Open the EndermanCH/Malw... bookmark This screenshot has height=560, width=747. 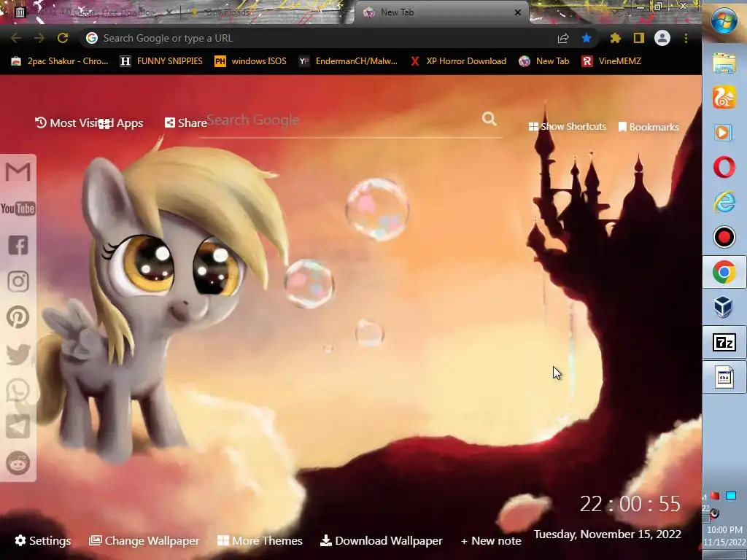348,61
